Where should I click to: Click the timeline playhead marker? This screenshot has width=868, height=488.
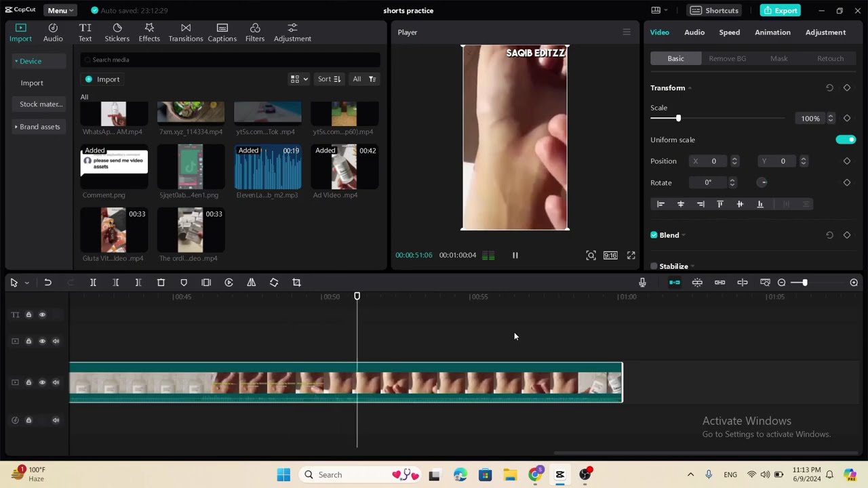[357, 296]
